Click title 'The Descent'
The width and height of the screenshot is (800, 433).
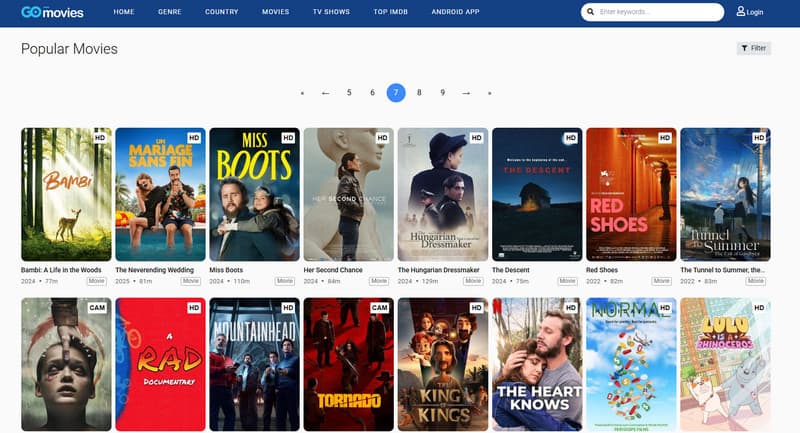(x=511, y=270)
